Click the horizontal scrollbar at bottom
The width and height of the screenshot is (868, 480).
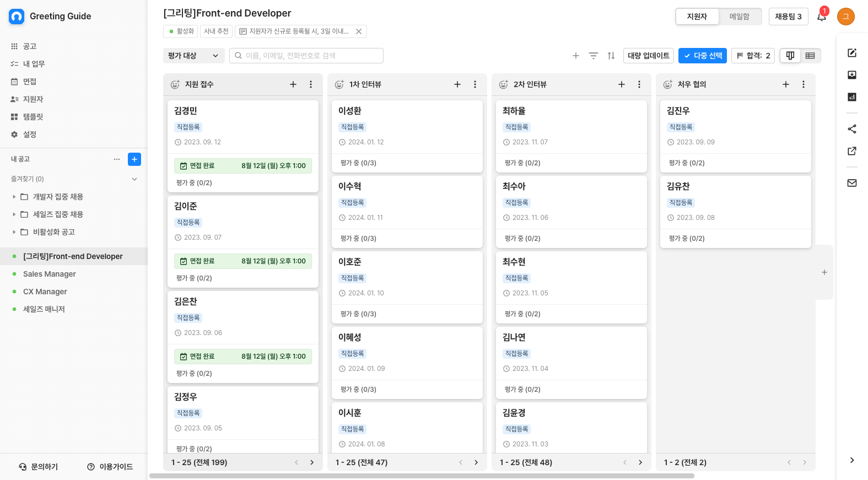pos(422,476)
